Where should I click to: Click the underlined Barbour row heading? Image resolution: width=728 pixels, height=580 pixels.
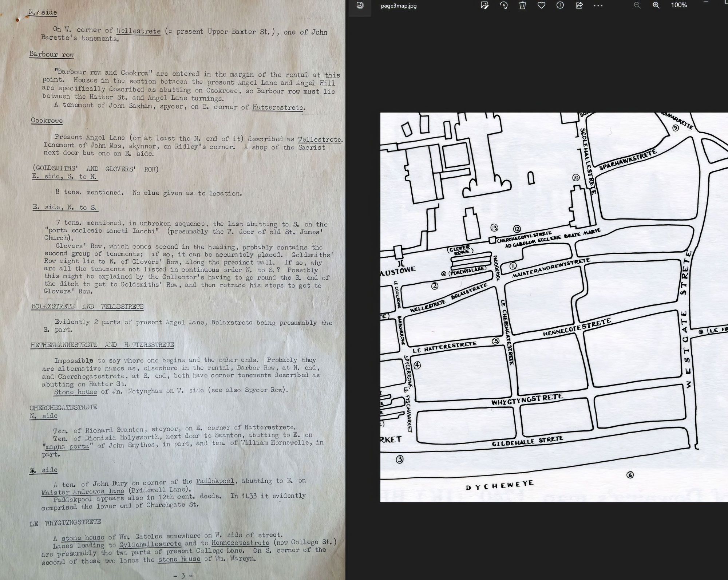(51, 55)
